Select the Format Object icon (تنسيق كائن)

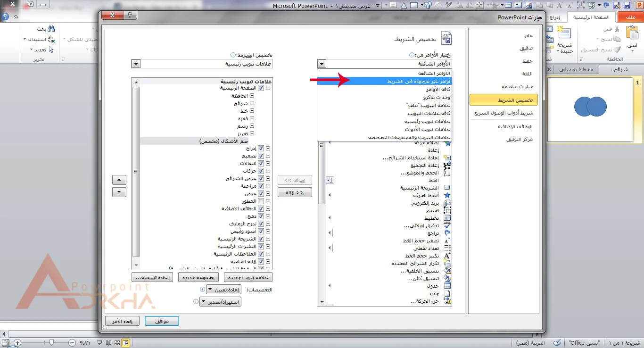[x=447, y=279]
